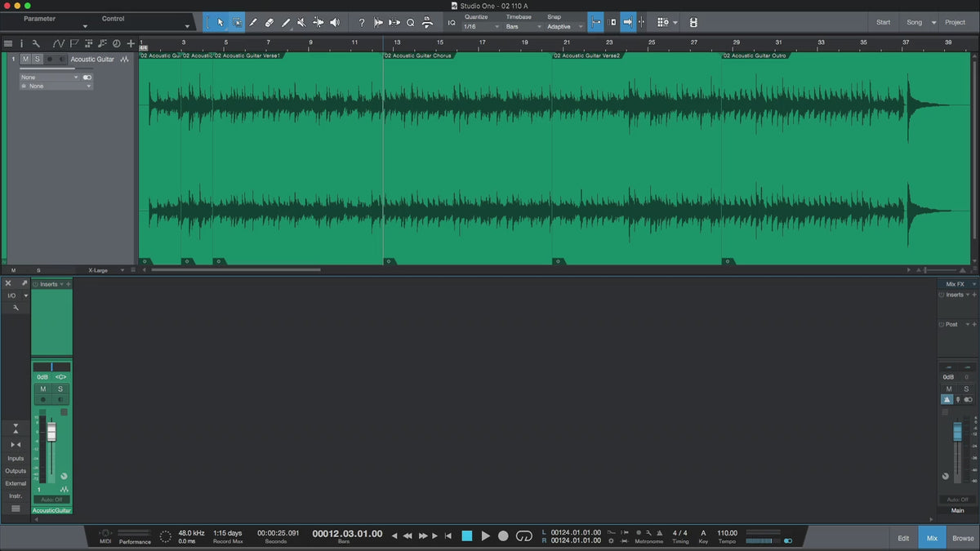The image size is (980, 551).
Task: Pick the Split tool in the toolbar
Action: point(253,23)
